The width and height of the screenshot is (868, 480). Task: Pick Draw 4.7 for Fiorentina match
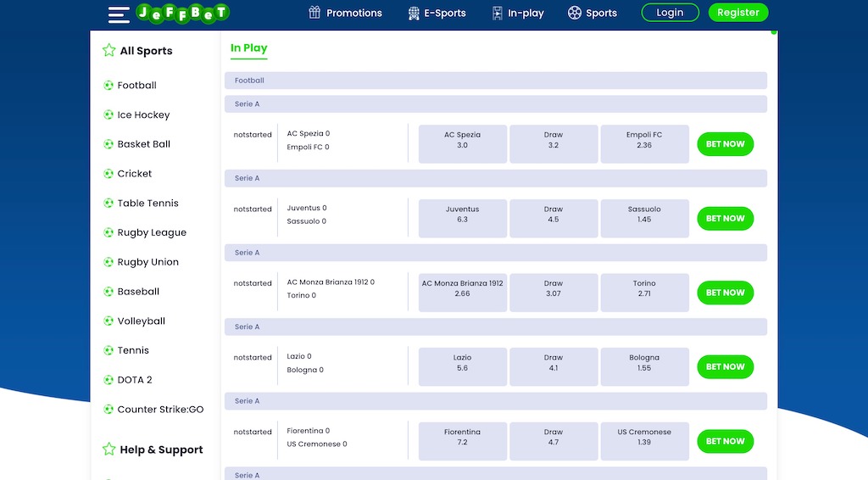click(x=554, y=441)
